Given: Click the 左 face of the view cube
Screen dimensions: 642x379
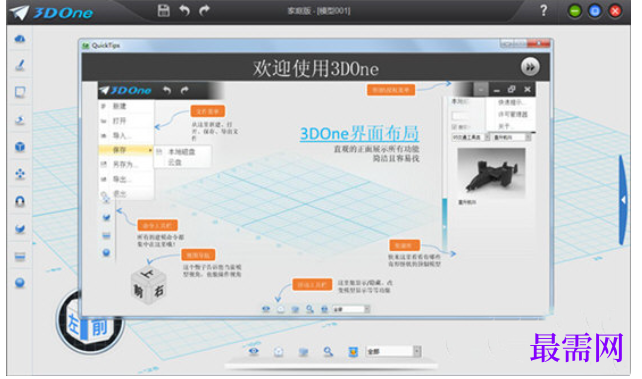Looking at the screenshot, I should [73, 325].
